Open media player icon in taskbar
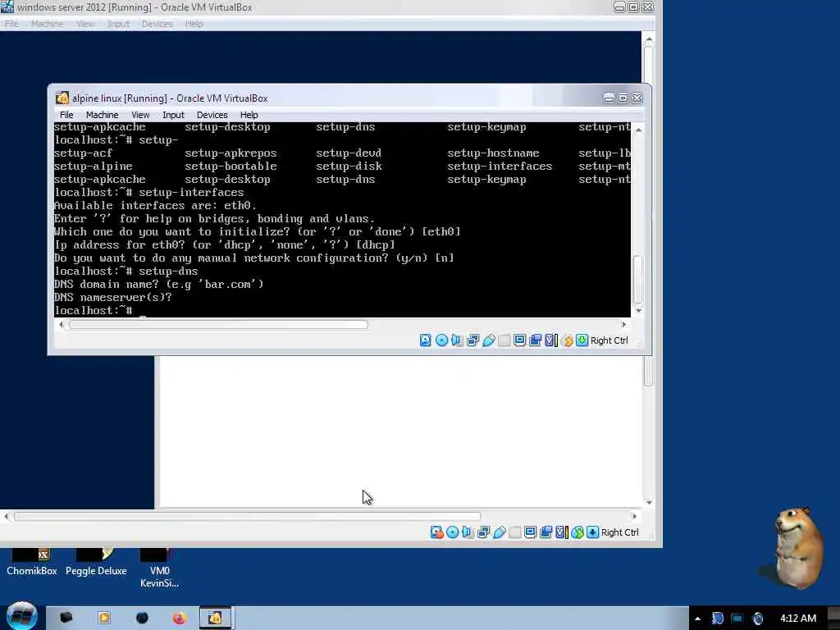This screenshot has width=840, height=630. (104, 618)
